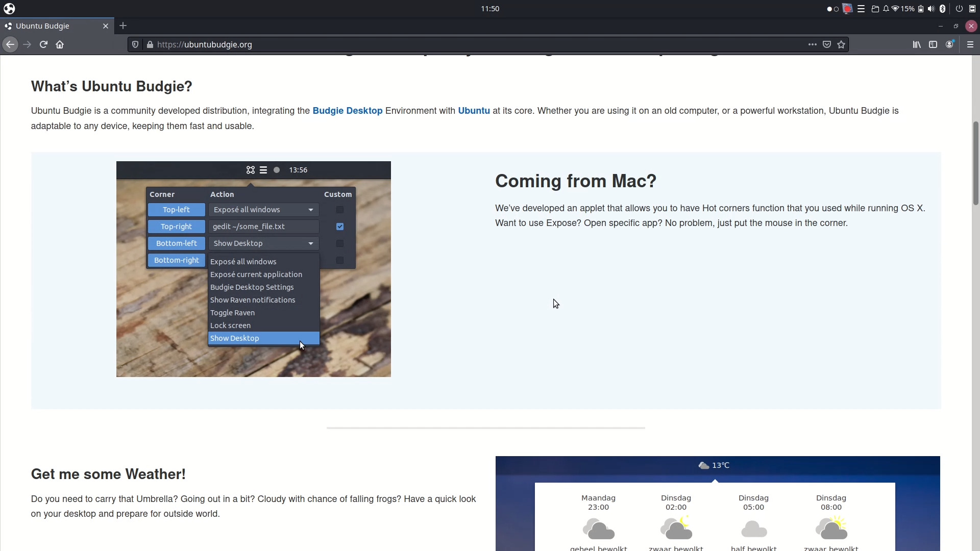Open the Wi-Fi network indicator
The height and width of the screenshot is (551, 980).
[895, 9]
